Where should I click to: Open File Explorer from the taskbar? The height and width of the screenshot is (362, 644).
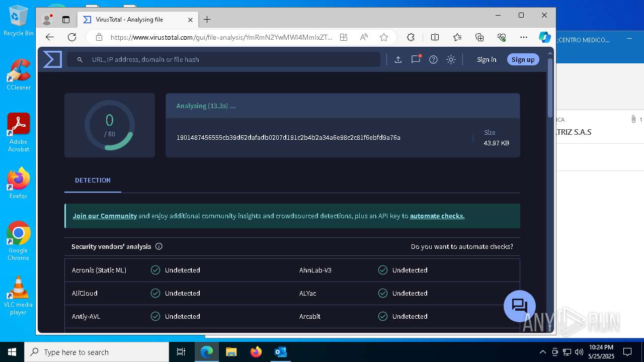pyautogui.click(x=231, y=352)
